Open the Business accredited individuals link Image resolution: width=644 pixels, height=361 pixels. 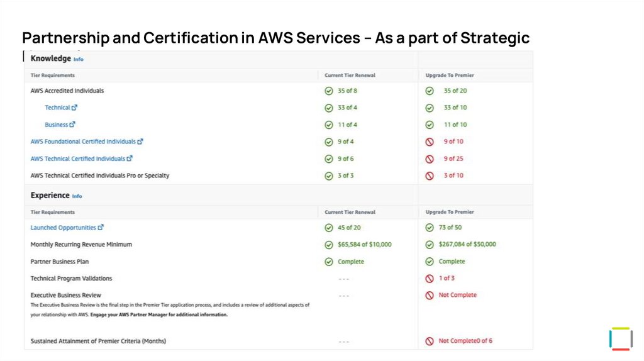click(57, 125)
